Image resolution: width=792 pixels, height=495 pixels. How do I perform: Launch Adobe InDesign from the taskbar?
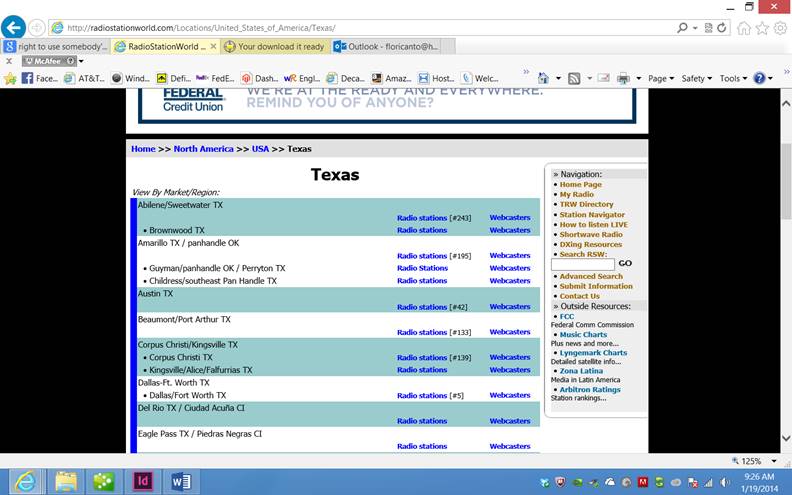pyautogui.click(x=143, y=480)
